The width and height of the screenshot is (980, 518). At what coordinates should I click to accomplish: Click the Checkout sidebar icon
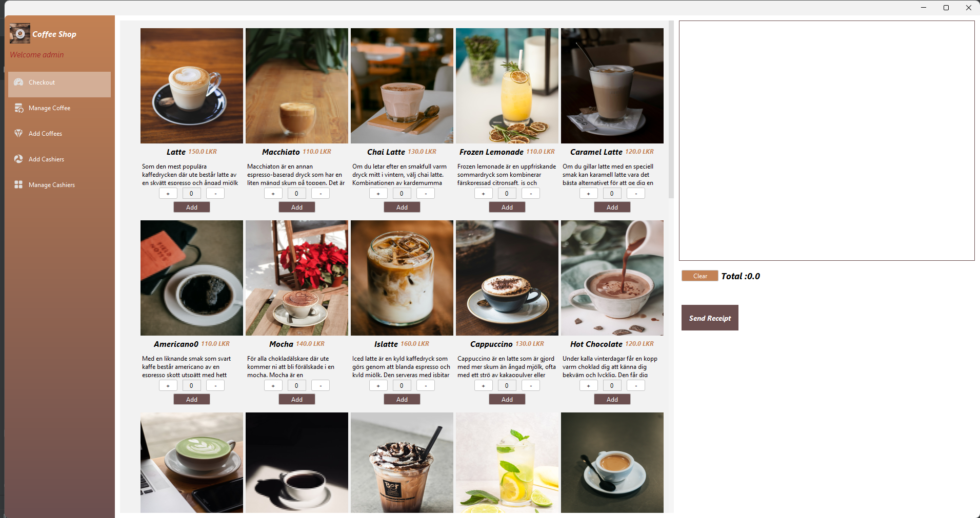18,82
